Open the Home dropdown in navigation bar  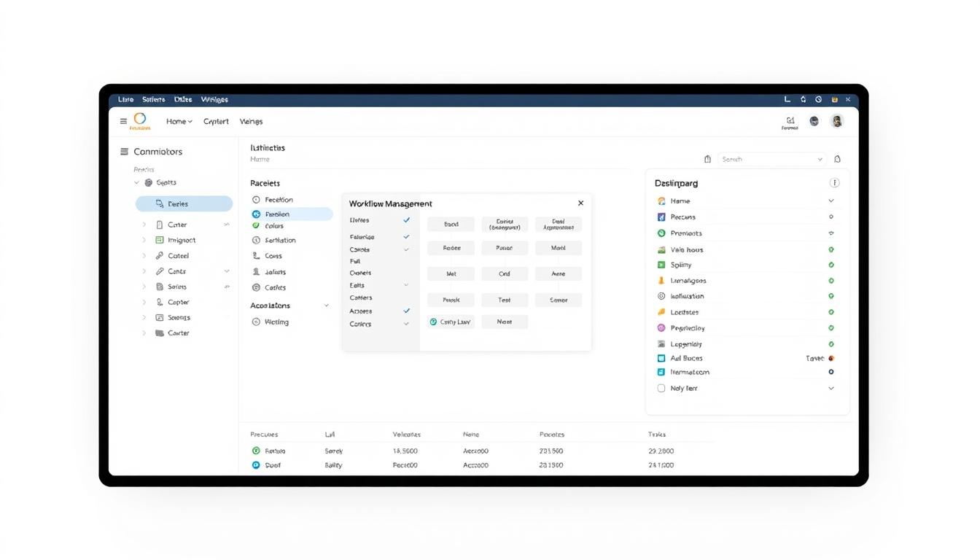pyautogui.click(x=179, y=122)
